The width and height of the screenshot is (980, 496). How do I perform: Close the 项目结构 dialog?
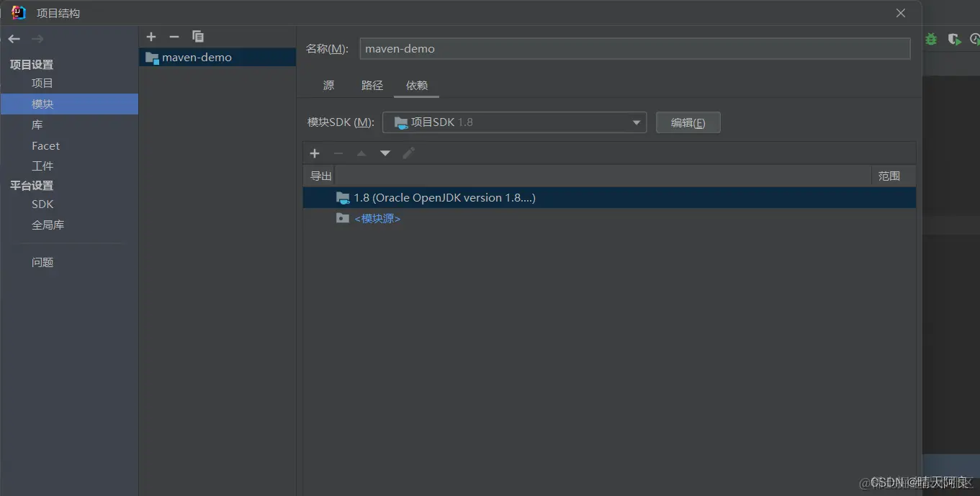901,13
